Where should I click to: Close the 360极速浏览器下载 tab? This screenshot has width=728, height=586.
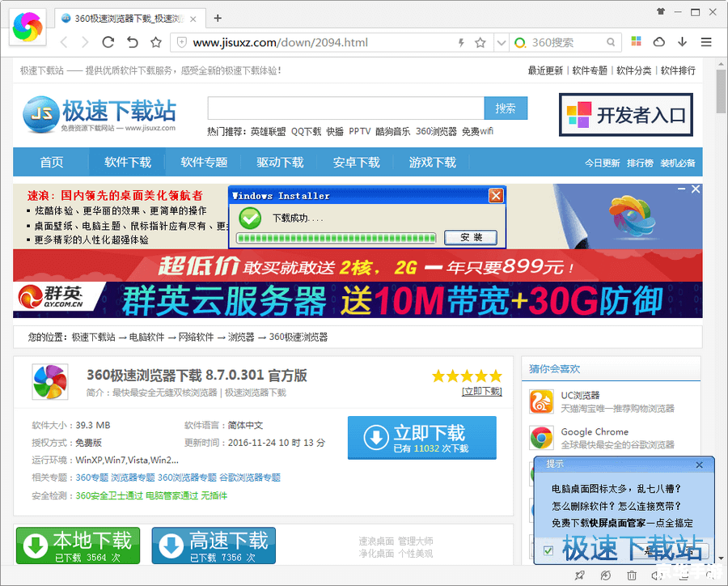coord(193,19)
